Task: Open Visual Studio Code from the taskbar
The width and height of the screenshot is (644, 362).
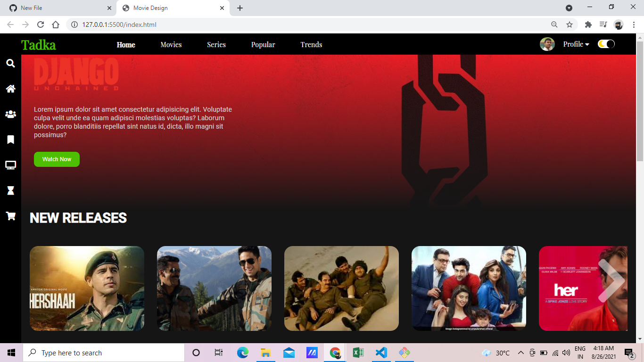Action: click(381, 353)
